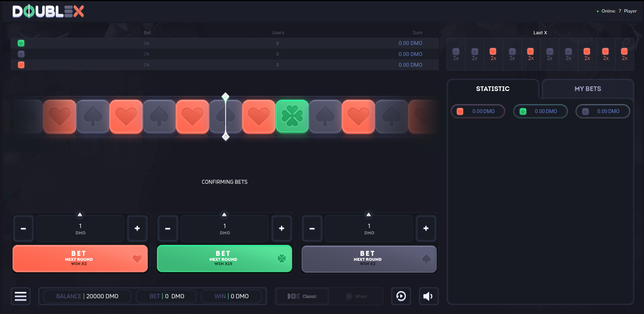Click the roulette pointer marker

225,117
